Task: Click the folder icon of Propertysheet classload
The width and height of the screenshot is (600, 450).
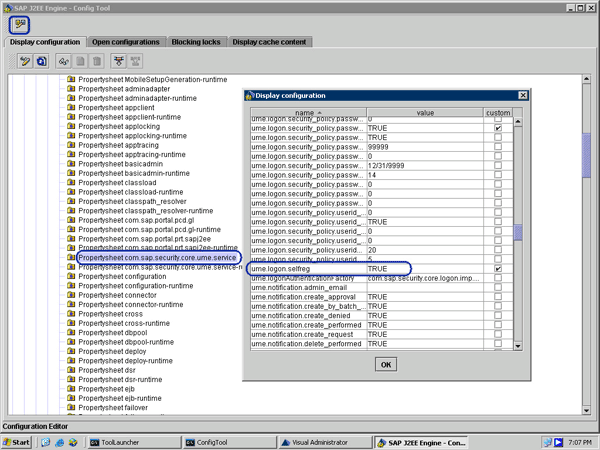Action: pos(71,183)
